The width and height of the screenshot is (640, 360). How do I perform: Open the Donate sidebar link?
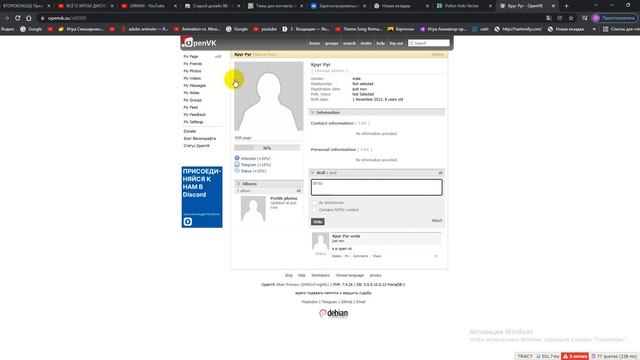click(190, 131)
